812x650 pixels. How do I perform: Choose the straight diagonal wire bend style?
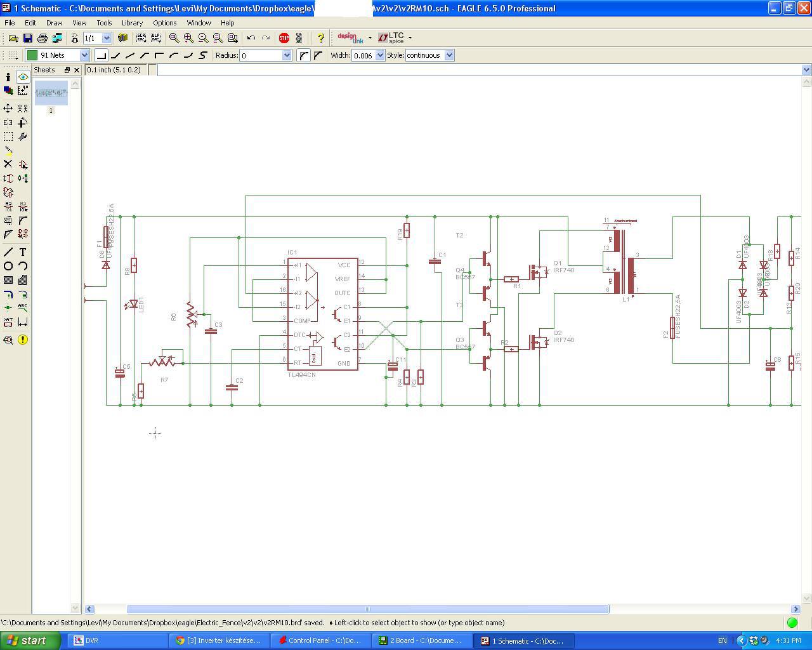130,55
